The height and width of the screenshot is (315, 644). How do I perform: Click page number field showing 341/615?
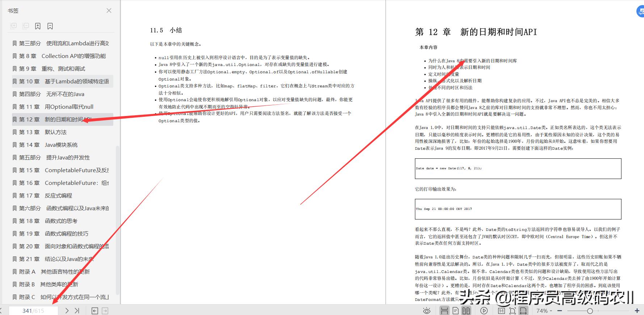(33, 311)
